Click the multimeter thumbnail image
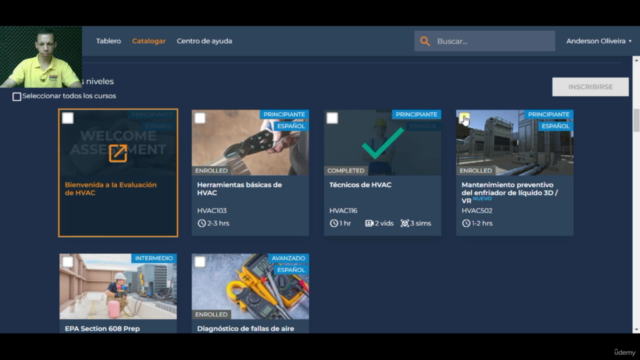This screenshot has width=640, height=360. pyautogui.click(x=250, y=287)
